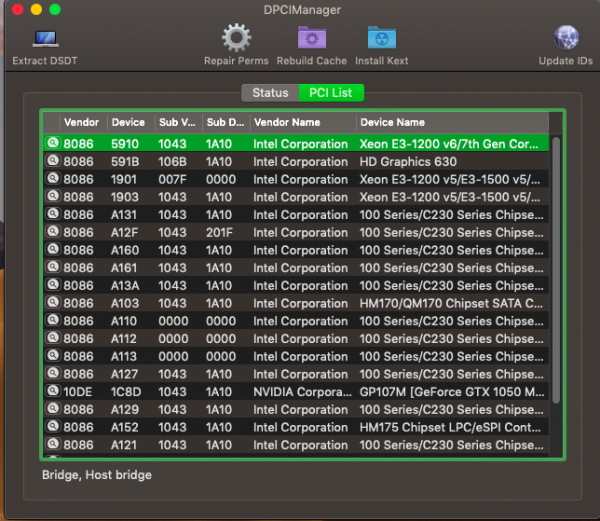Select the PCI List tab
This screenshot has width=600, height=521.
tap(331, 93)
